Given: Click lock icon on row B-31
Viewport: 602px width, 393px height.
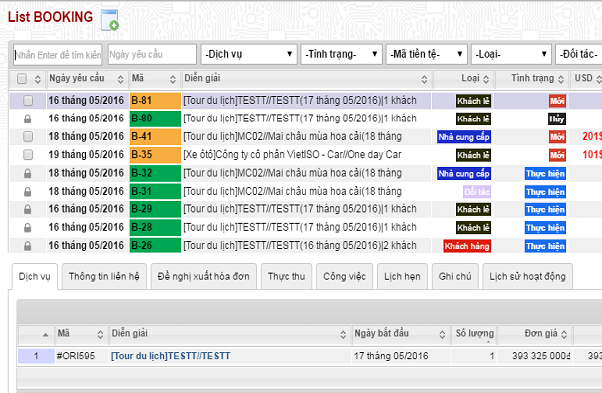Looking at the screenshot, I should click(28, 192).
